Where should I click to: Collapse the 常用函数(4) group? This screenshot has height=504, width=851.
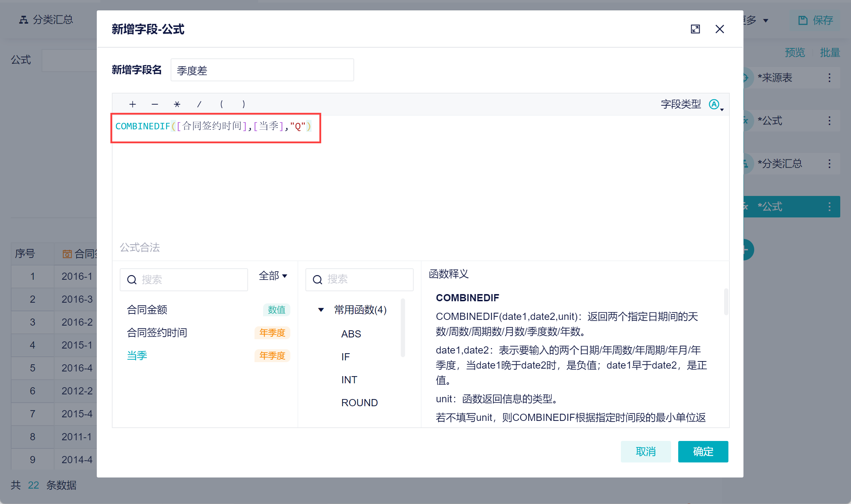coord(321,310)
